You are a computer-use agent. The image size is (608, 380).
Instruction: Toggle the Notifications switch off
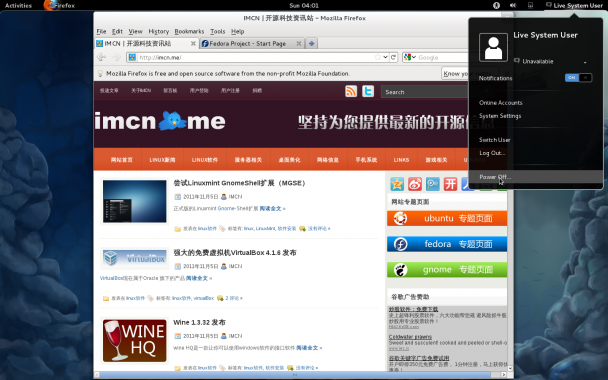point(578,78)
